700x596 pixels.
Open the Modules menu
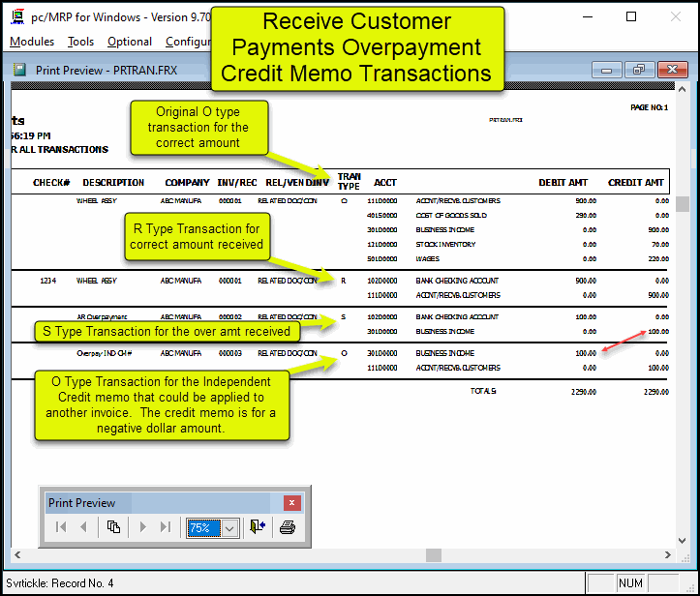click(32, 42)
